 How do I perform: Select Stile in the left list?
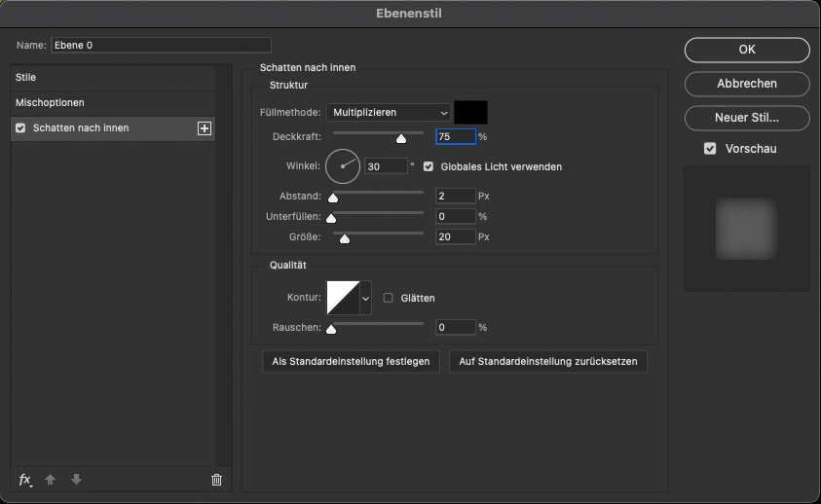[113, 78]
